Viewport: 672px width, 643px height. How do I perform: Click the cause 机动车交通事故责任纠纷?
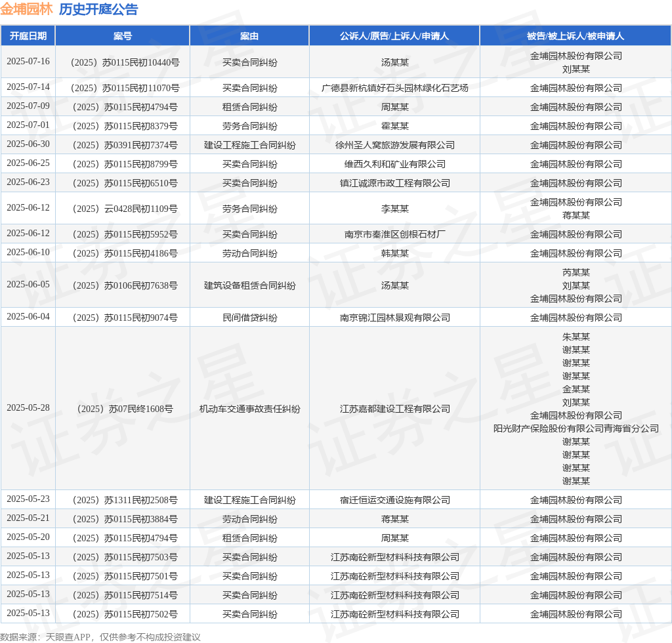pos(249,409)
